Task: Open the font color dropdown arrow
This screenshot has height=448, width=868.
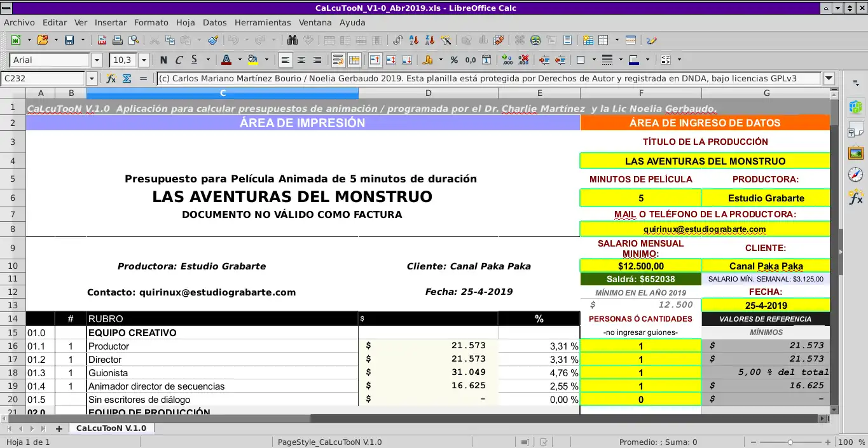Action: click(x=240, y=60)
